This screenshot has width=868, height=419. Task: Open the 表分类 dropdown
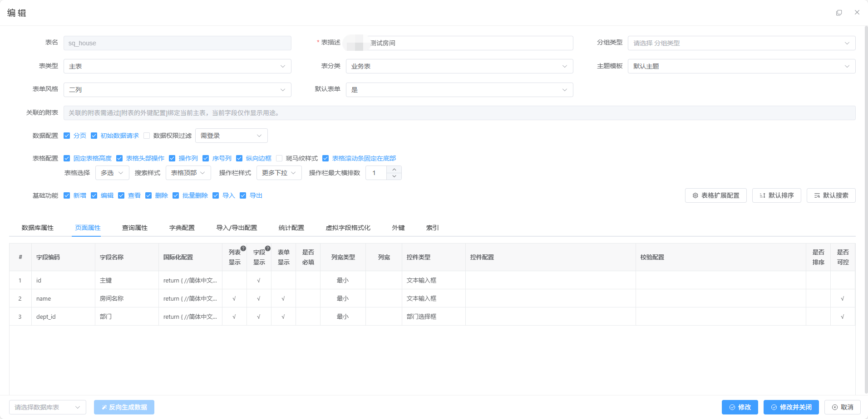coord(459,66)
